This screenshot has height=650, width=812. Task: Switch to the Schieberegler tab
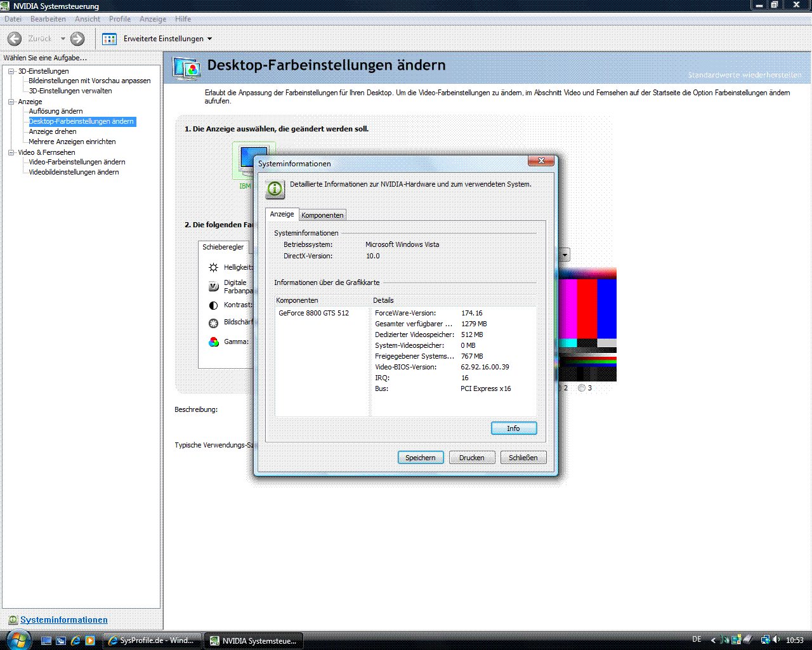[223, 247]
